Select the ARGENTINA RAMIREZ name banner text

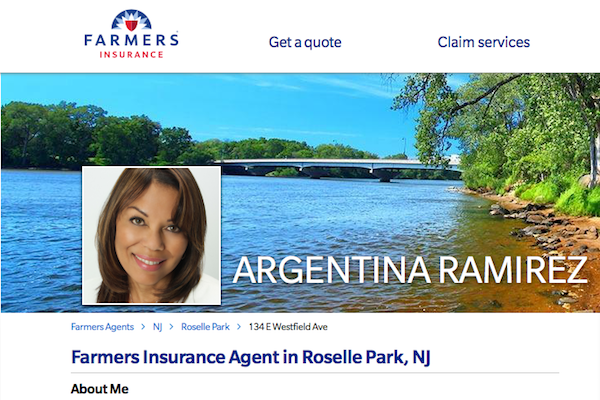pyautogui.click(x=409, y=270)
